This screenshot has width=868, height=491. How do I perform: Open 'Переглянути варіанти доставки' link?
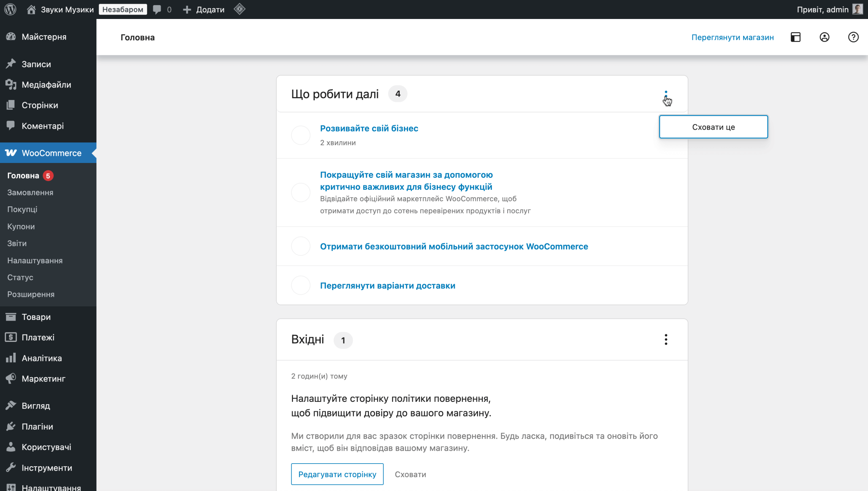[x=388, y=286]
